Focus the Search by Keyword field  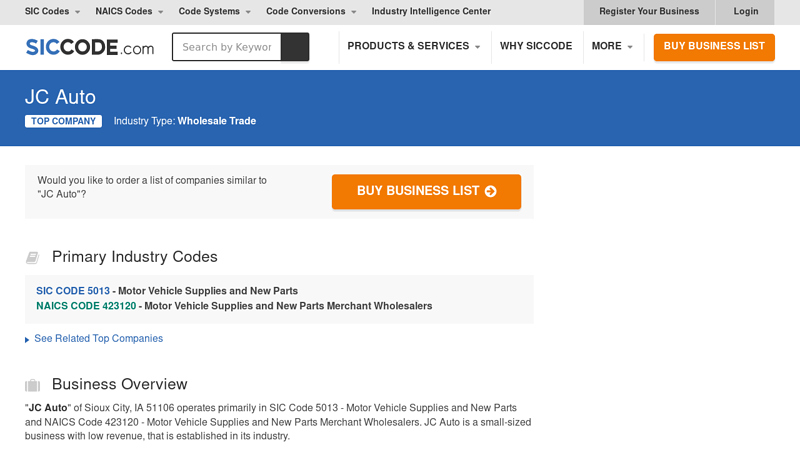tap(227, 47)
